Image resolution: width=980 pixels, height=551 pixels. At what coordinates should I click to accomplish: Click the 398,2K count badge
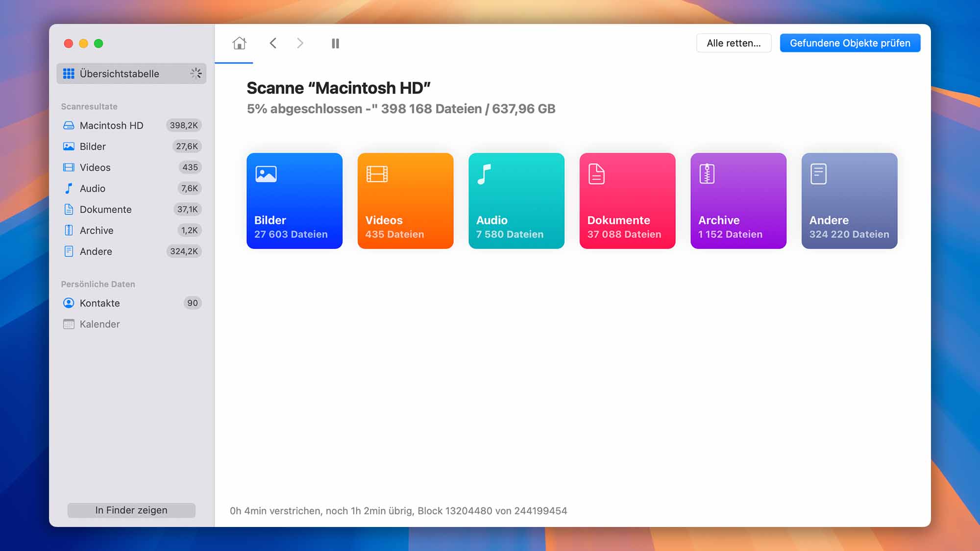[x=184, y=125]
